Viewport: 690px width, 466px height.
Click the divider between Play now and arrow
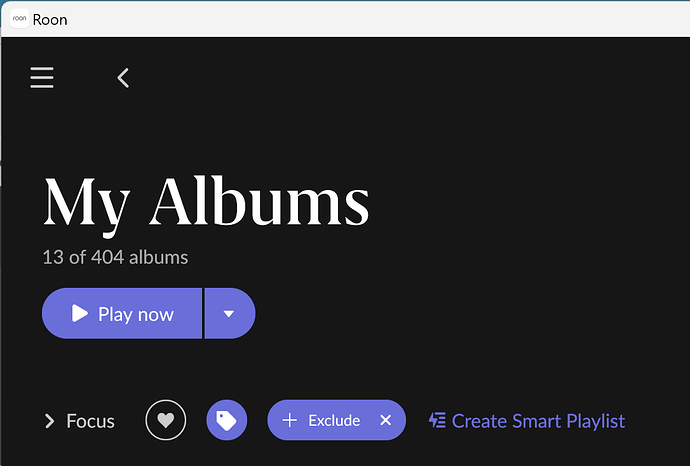[203, 313]
